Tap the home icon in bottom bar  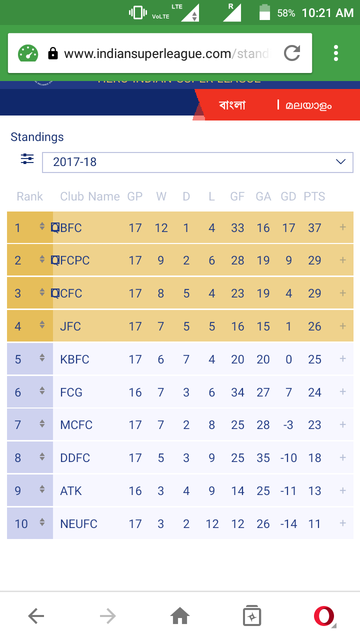[180, 616]
